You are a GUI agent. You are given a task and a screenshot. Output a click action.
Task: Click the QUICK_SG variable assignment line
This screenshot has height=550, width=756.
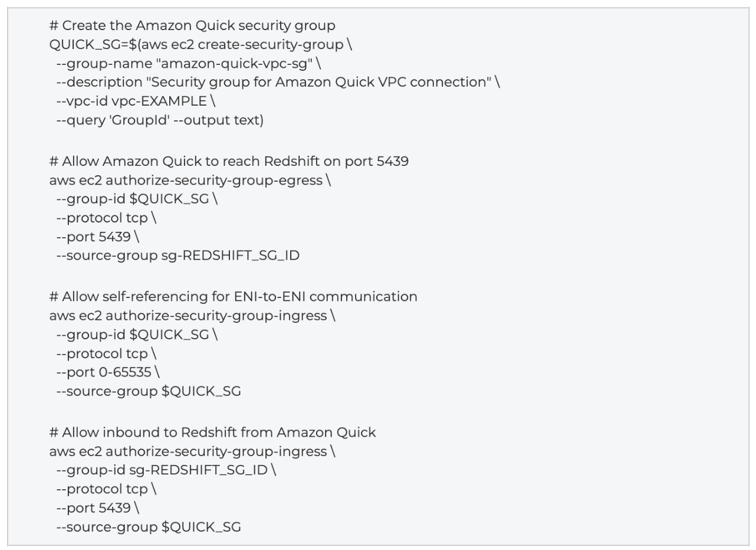[201, 45]
